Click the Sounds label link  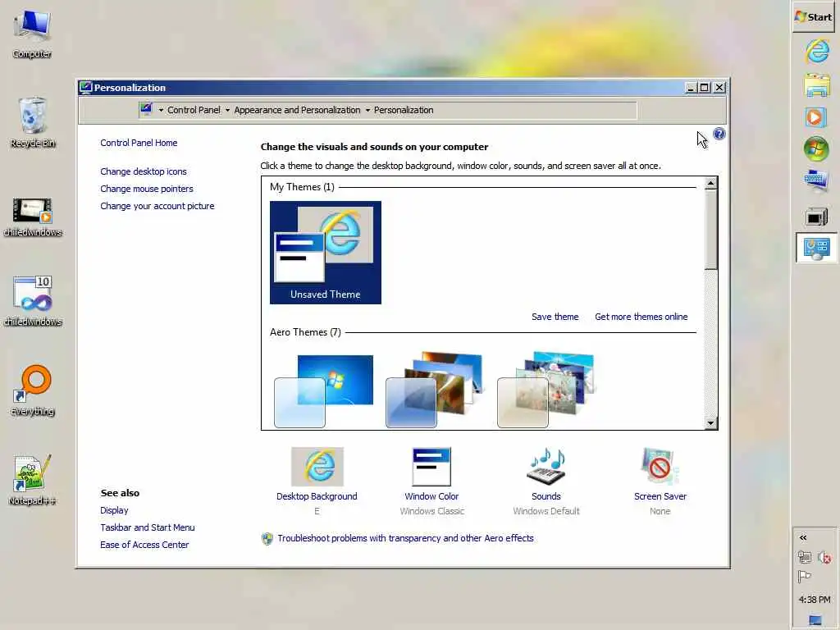coord(546,496)
